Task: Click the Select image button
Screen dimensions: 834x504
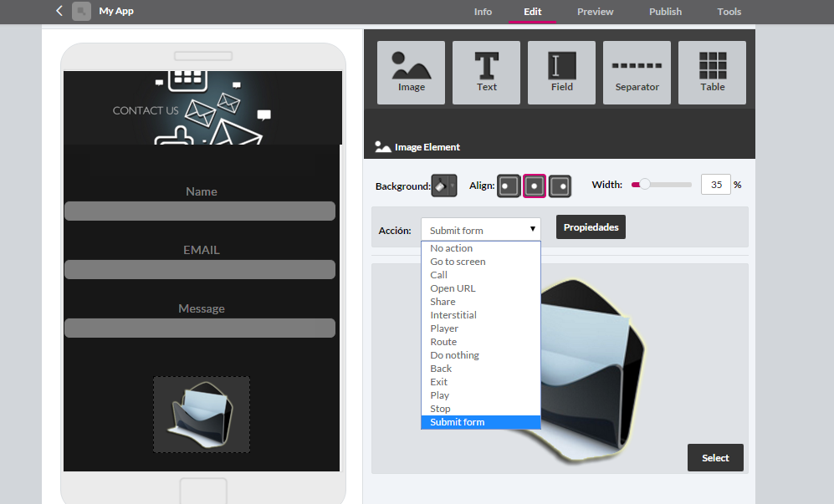Action: pos(715,458)
